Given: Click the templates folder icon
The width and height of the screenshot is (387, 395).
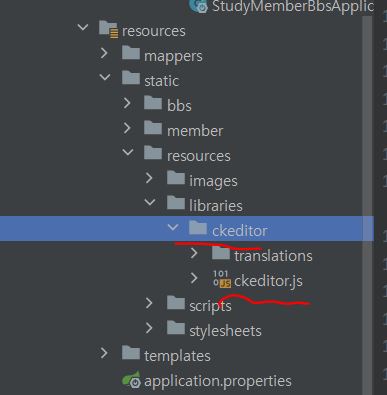Looking at the screenshot, I should (131, 353).
